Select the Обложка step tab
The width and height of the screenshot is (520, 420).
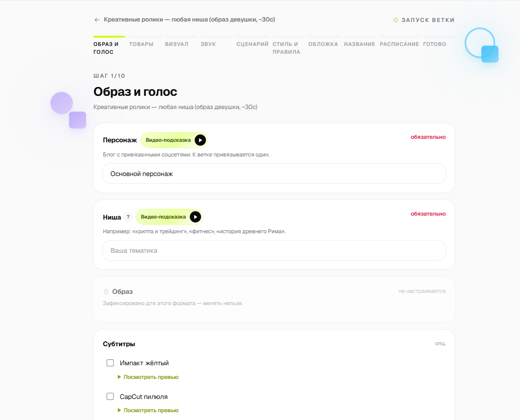tap(323, 44)
